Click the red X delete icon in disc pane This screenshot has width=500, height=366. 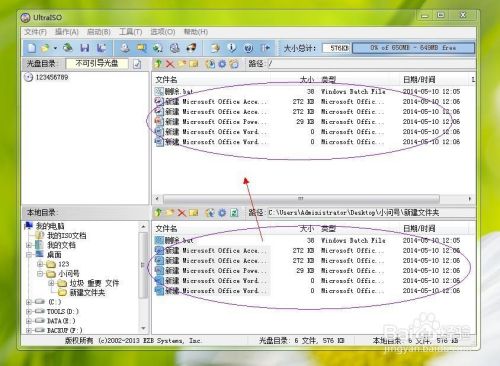pos(170,63)
